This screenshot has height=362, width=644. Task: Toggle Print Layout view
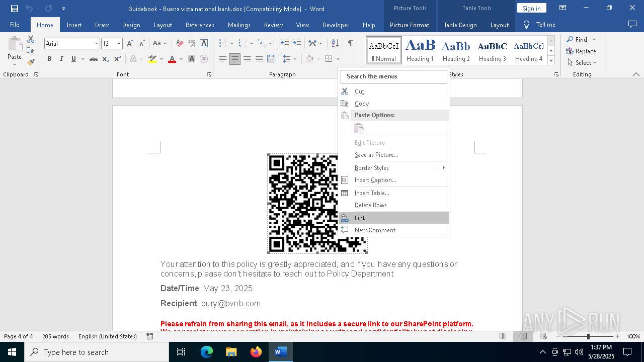click(x=523, y=336)
